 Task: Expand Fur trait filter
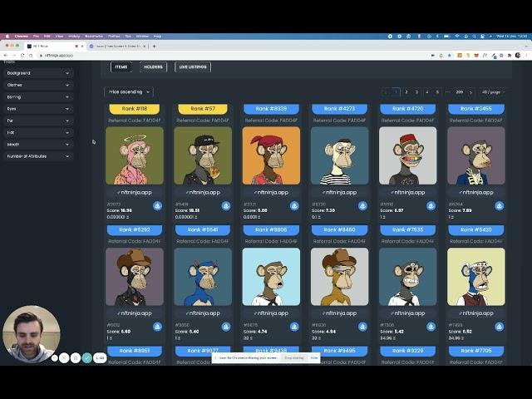pyautogui.click(x=38, y=121)
